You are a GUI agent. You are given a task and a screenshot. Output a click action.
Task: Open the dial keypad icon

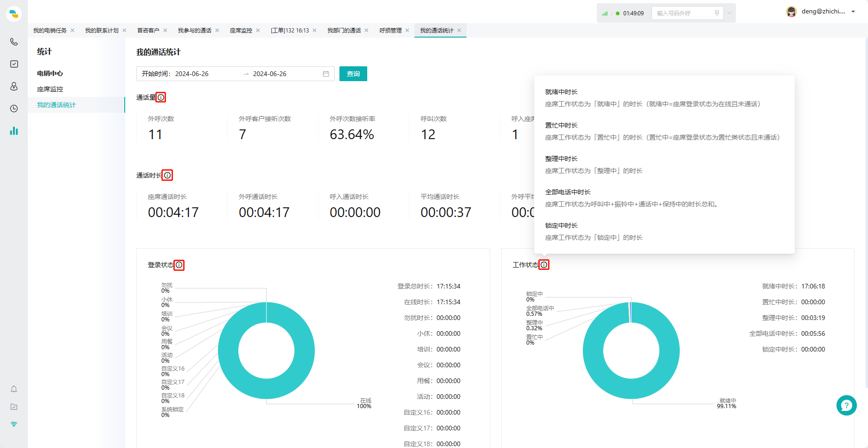[717, 13]
